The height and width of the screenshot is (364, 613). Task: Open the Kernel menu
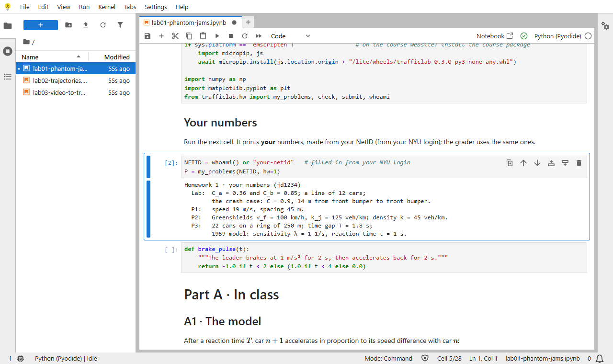click(x=106, y=7)
